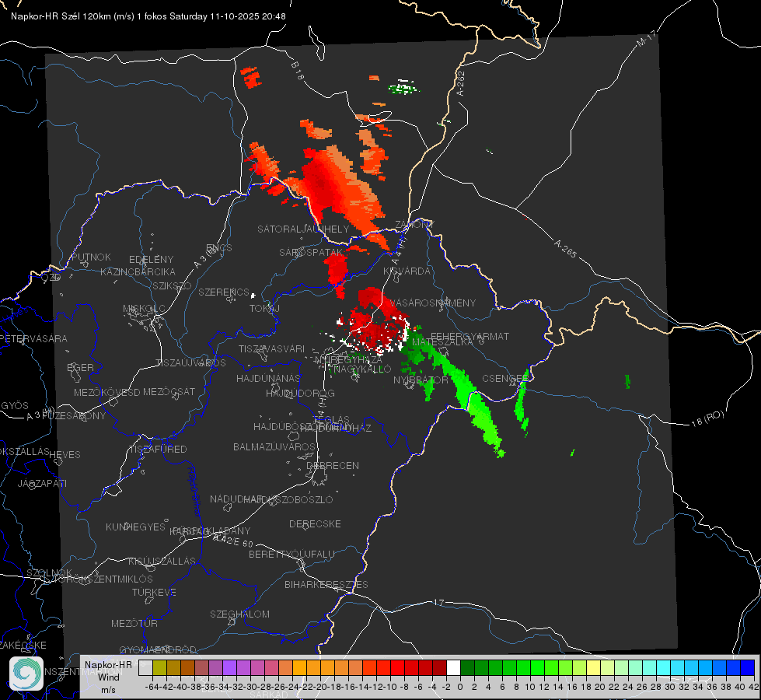Image resolution: width=761 pixels, height=700 pixels.
Task: Click the CSENGER town label
Action: [x=505, y=379]
